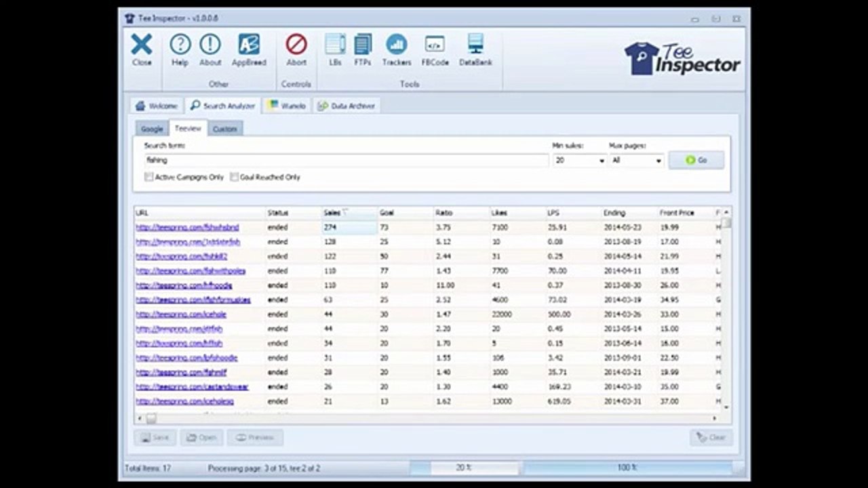Click the 'Processing page: 3 of 15' status text
Screen dimensions: 868x488
click(x=264, y=468)
